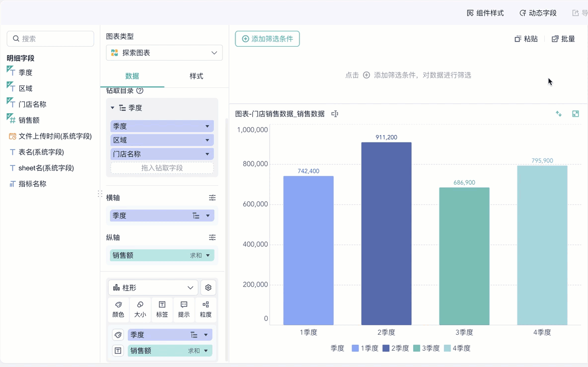Click the 1季度 bar in the chart

308,250
